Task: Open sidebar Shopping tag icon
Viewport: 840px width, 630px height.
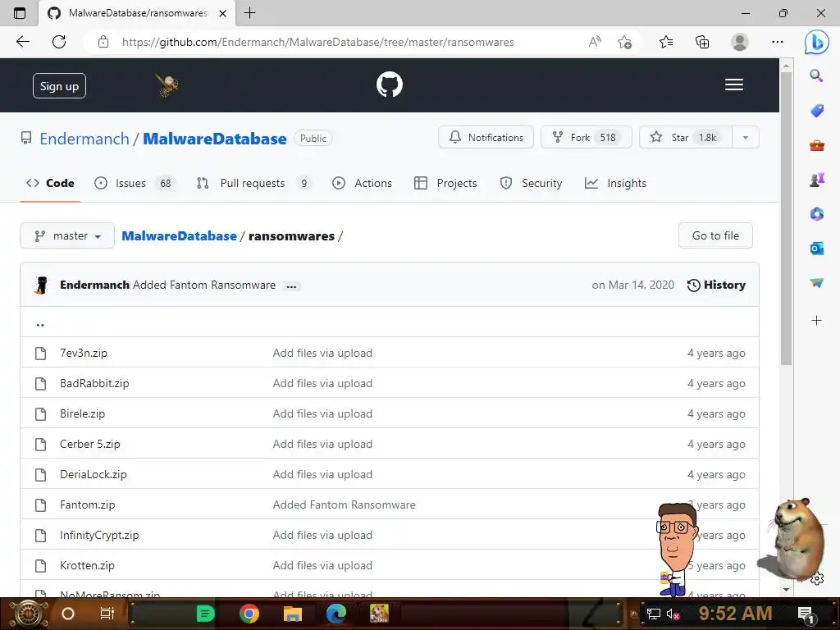Action: tap(816, 111)
